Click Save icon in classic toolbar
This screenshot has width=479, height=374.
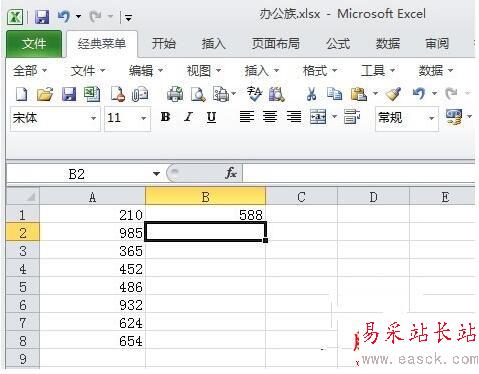tap(69, 94)
